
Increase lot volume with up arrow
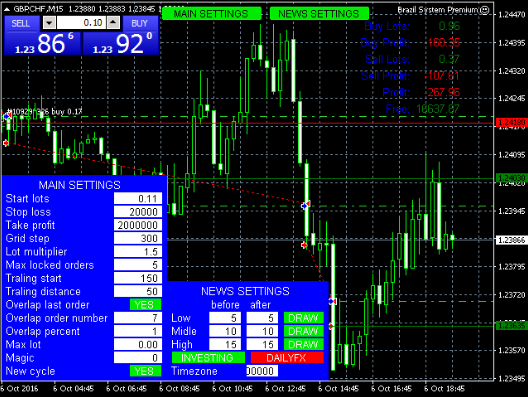[113, 23]
